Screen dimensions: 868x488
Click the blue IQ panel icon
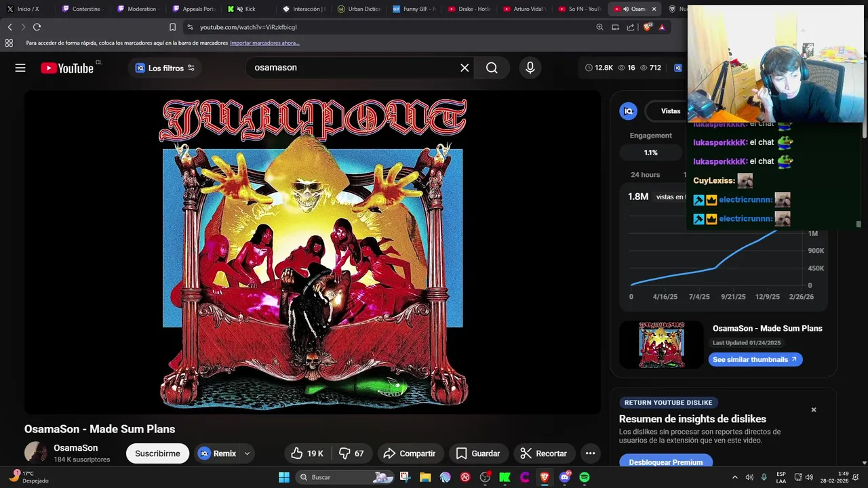[629, 111]
